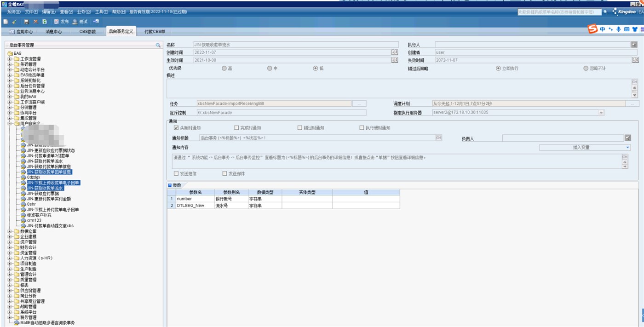Image resolution: width=644 pixels, height=327 pixels.
Task: Click the description box scroll-down arrow
Action: pyautogui.click(x=635, y=95)
